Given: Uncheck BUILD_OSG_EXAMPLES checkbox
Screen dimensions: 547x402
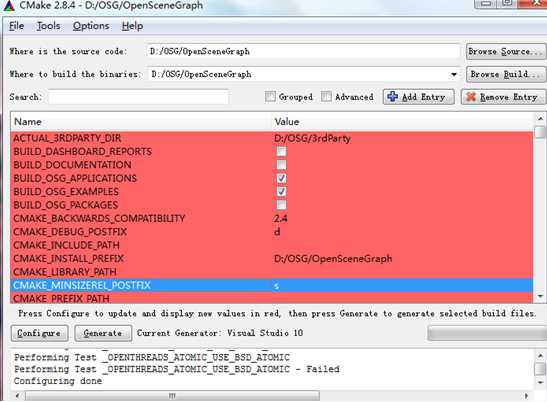Looking at the screenshot, I should (x=281, y=191).
